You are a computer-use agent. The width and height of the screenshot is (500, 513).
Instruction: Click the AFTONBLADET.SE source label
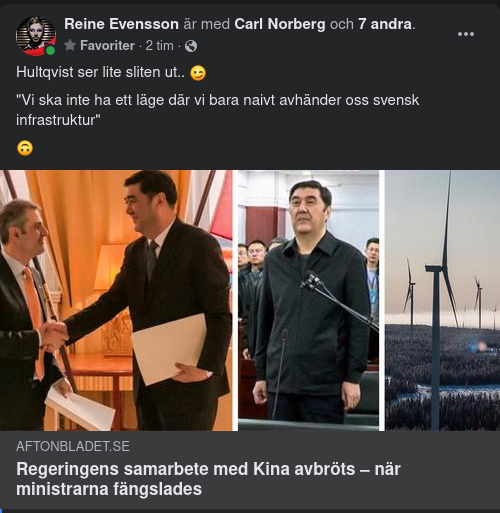pos(73,446)
